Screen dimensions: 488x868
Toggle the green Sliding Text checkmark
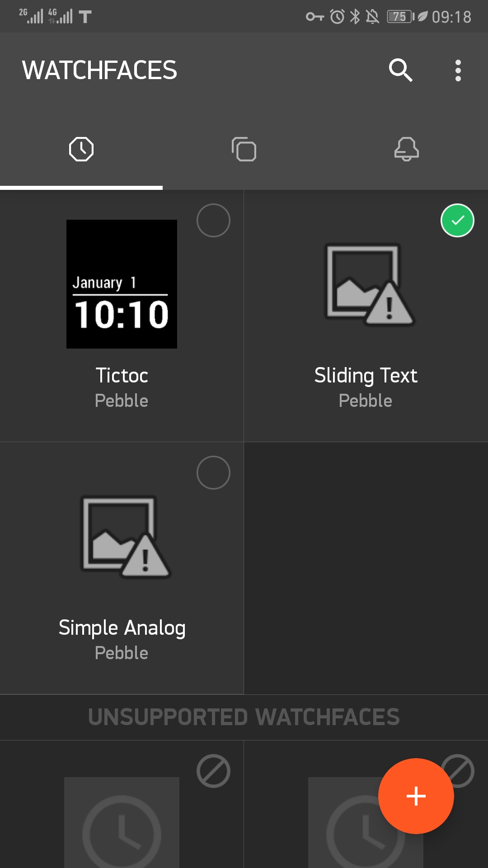[457, 221]
